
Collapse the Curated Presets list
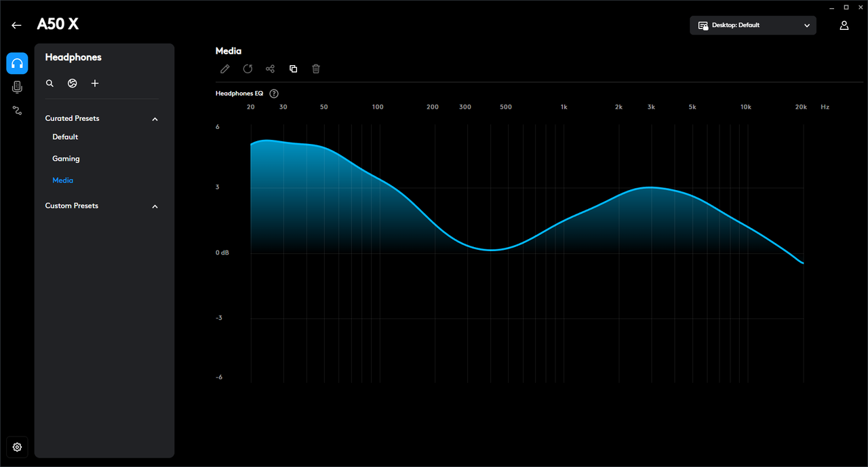click(x=155, y=119)
